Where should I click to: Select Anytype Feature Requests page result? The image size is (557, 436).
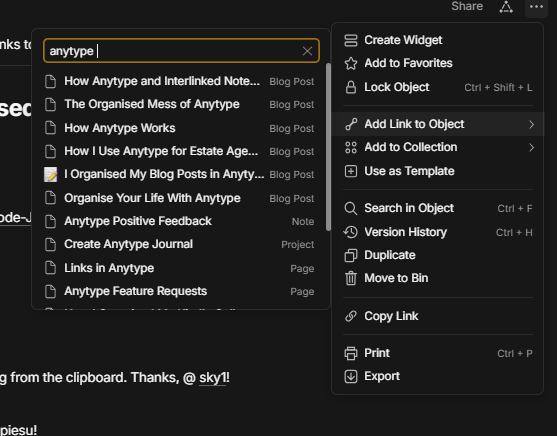(180, 291)
